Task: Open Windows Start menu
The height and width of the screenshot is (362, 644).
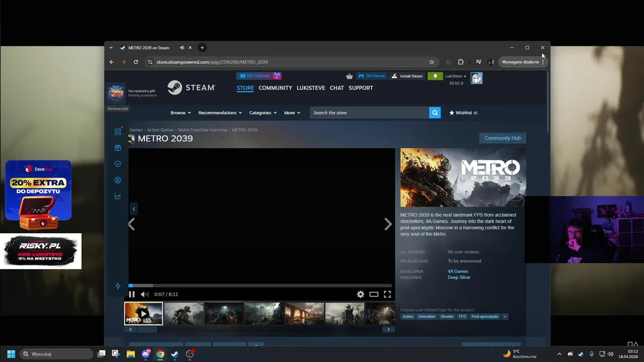Action: pos(11,354)
